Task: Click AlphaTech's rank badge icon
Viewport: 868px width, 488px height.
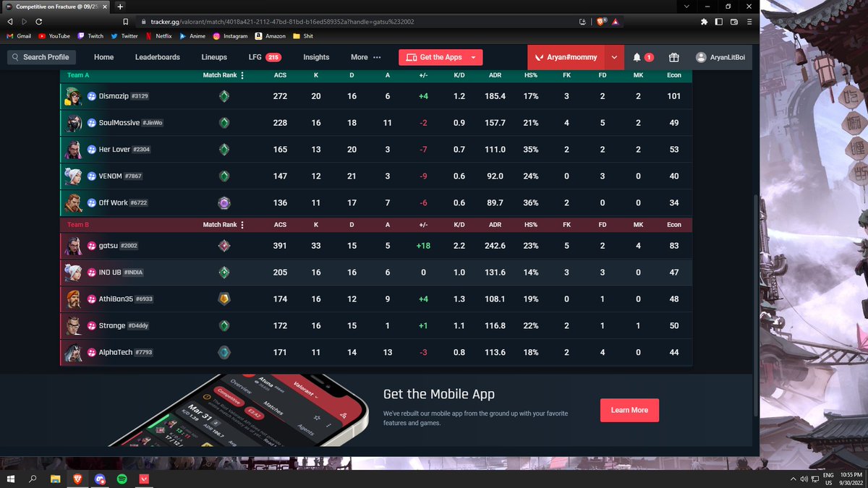Action: pyautogui.click(x=224, y=353)
